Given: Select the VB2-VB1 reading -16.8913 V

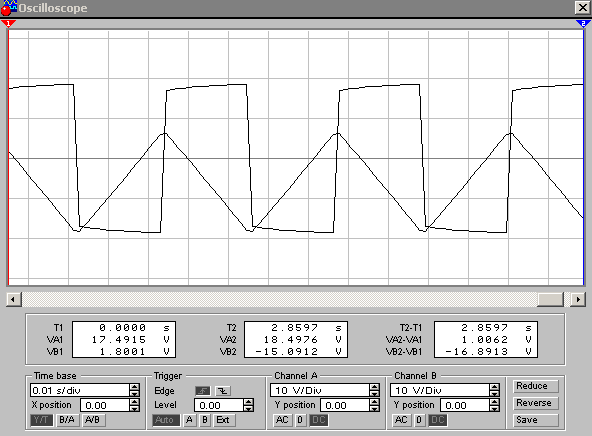Looking at the screenshot, I should point(489,352).
